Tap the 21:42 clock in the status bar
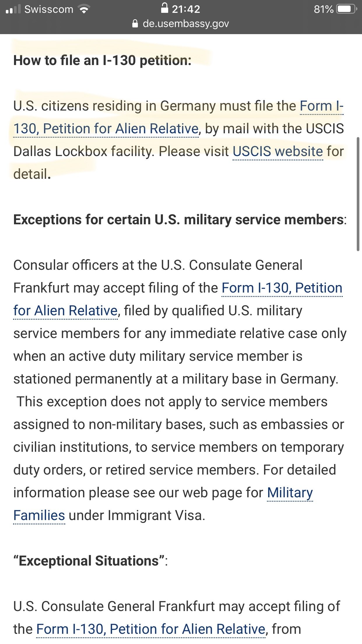The width and height of the screenshot is (362, 644). point(186,9)
